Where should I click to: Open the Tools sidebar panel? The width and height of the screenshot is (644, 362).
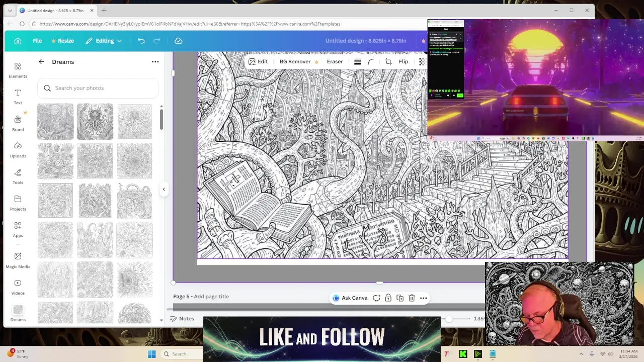coord(18,176)
